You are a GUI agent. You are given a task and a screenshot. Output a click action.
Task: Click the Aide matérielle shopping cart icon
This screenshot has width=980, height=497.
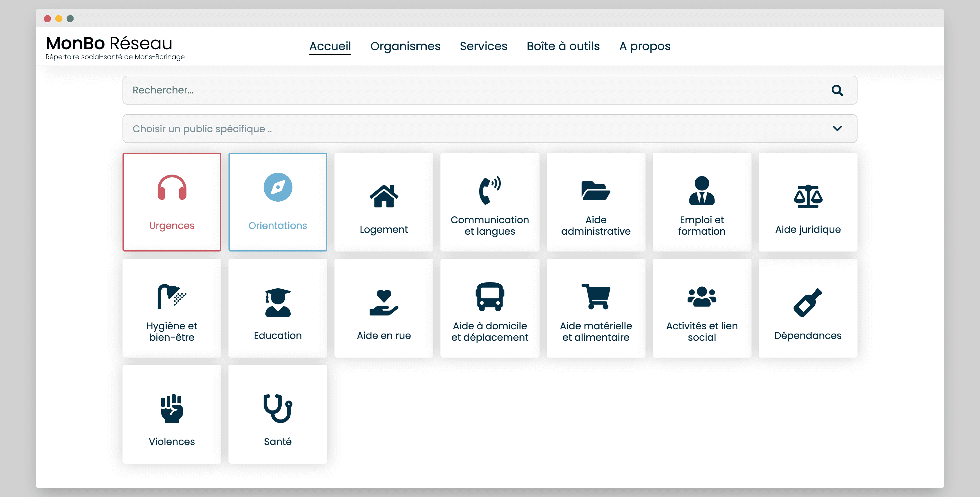596,296
